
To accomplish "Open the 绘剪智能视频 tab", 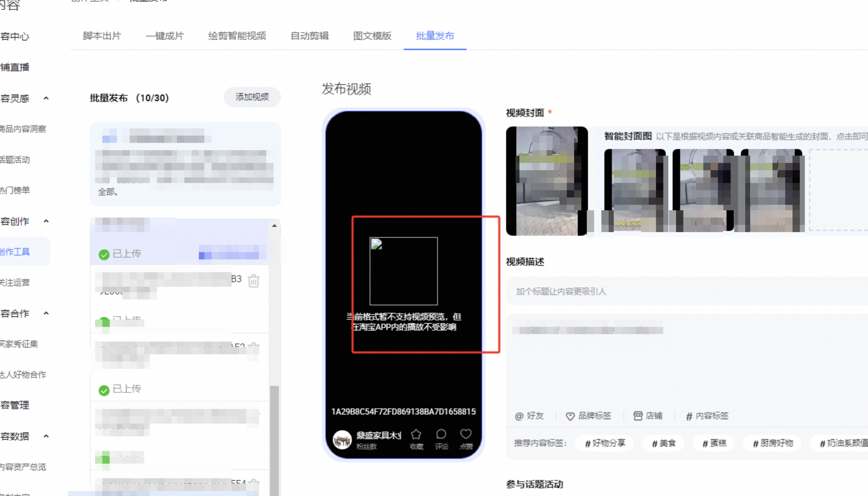I will coord(237,36).
